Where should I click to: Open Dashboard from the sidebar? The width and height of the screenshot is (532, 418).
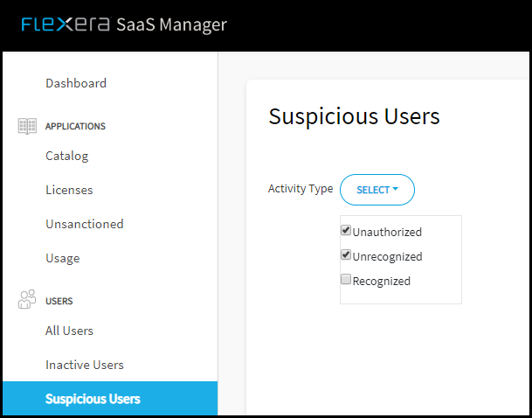[x=76, y=83]
